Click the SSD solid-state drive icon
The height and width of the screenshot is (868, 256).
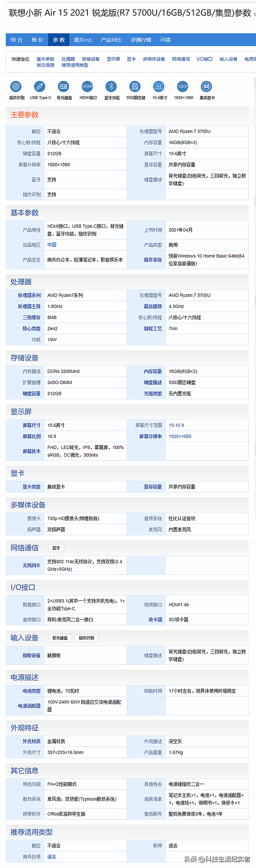tap(135, 87)
